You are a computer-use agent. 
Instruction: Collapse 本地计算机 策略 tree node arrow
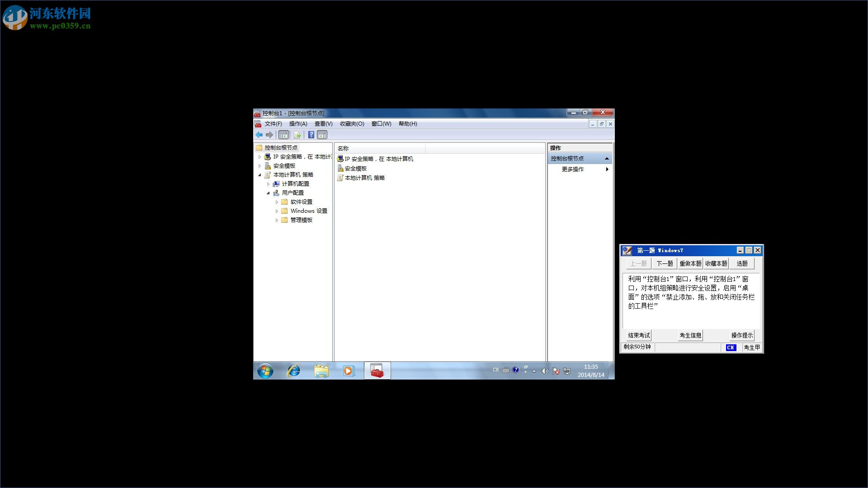[259, 175]
